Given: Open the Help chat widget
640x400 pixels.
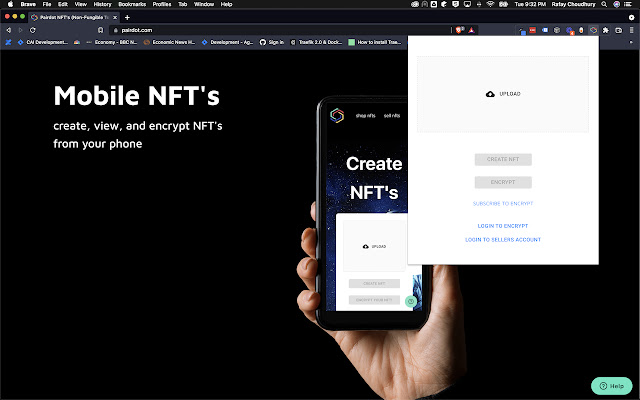Looking at the screenshot, I should coord(611,386).
